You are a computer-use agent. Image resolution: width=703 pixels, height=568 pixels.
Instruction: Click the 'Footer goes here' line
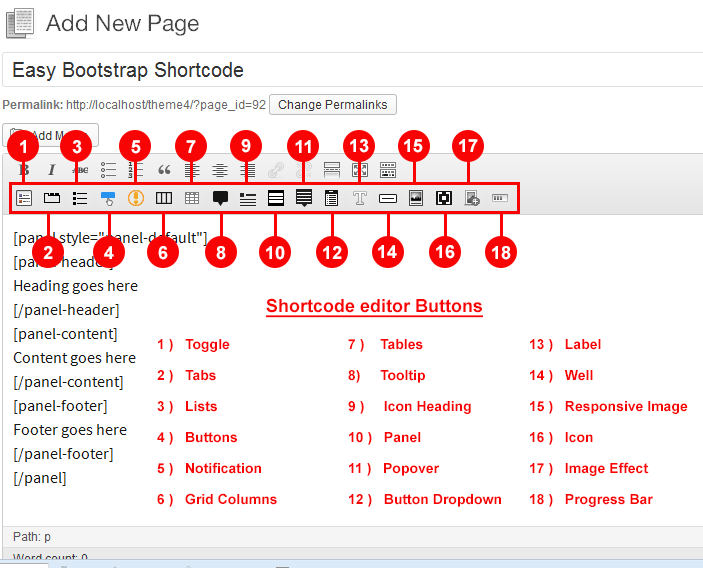(70, 430)
